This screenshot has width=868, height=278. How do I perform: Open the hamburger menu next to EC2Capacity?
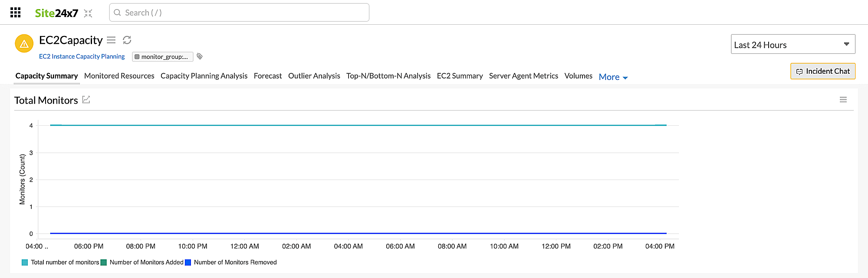point(111,40)
